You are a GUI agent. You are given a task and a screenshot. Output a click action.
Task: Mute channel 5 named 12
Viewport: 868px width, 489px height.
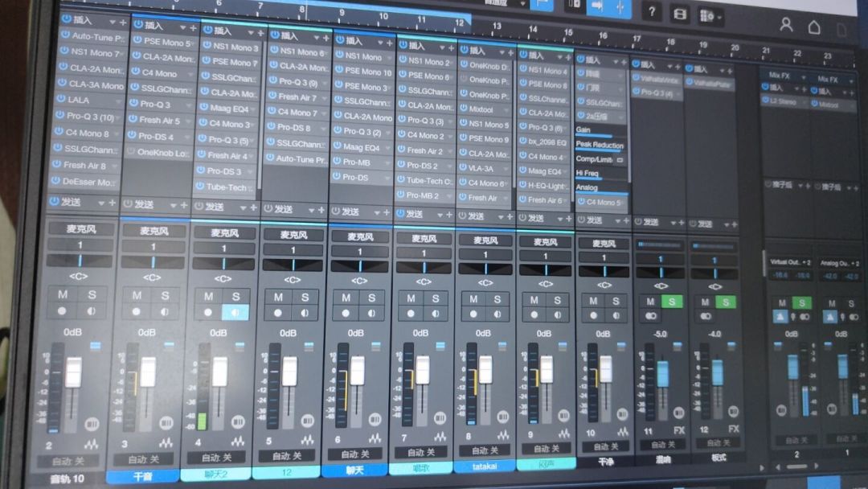(278, 298)
